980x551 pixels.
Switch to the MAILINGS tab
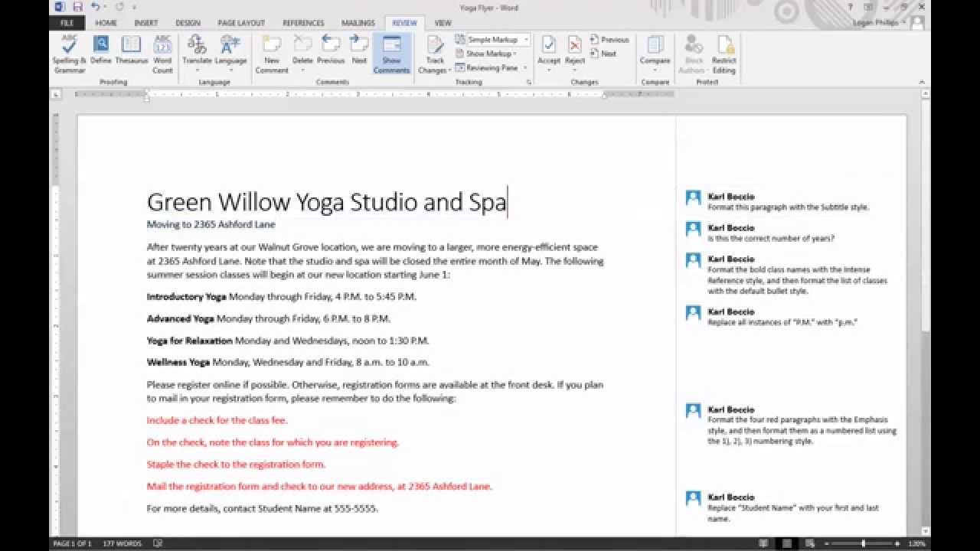point(358,23)
